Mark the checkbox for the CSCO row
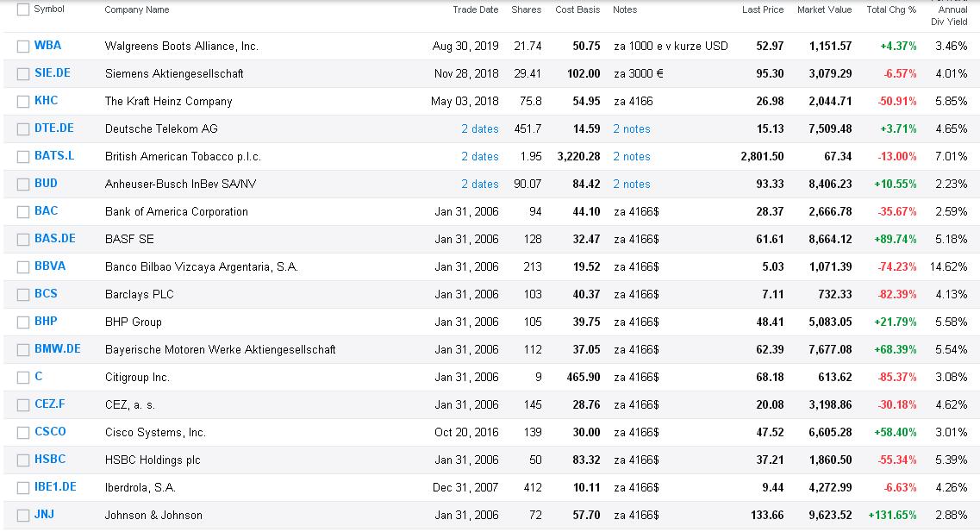Image resolution: width=980 pixels, height=532 pixels. point(23,433)
